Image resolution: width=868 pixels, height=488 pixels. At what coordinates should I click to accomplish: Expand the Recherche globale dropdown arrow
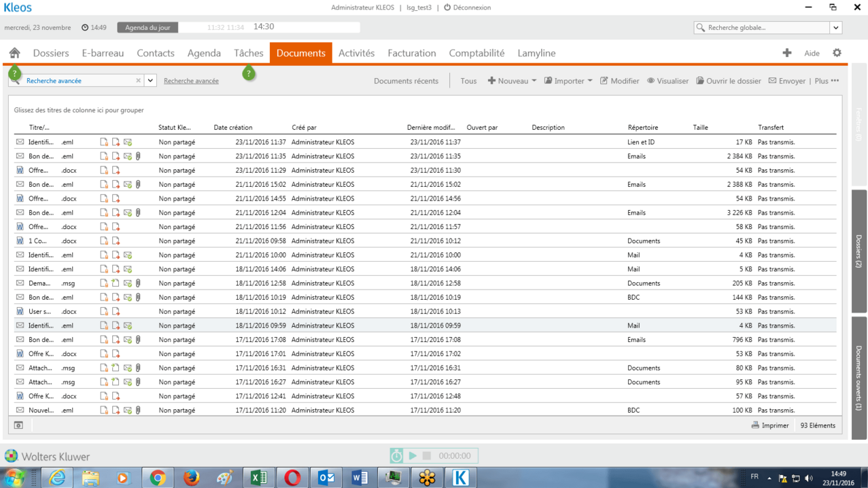tap(835, 28)
